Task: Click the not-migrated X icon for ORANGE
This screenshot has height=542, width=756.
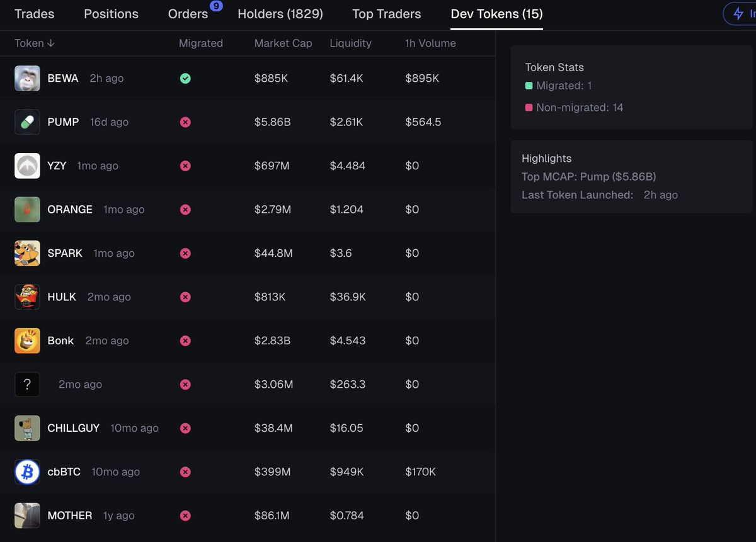Action: [185, 210]
